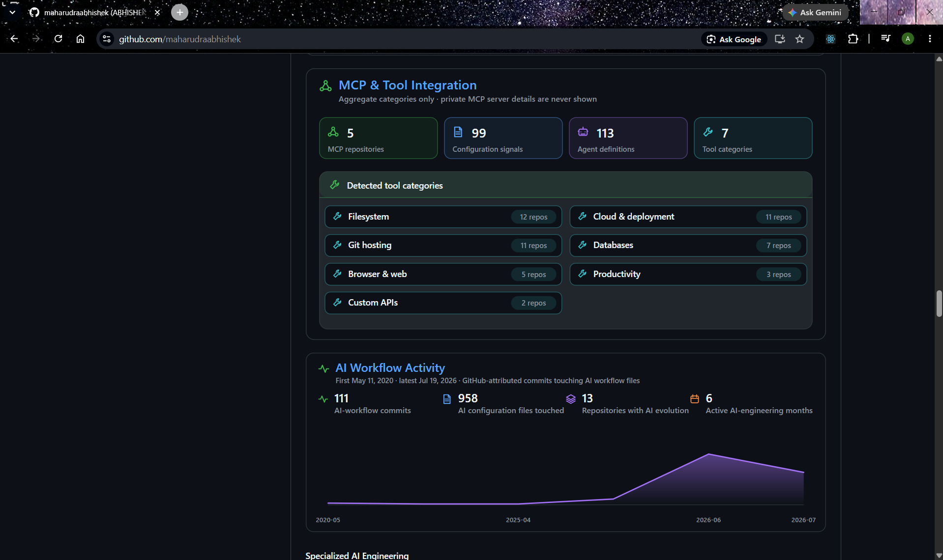This screenshot has width=943, height=560.
Task: Click the Databases category row
Action: (x=688, y=245)
